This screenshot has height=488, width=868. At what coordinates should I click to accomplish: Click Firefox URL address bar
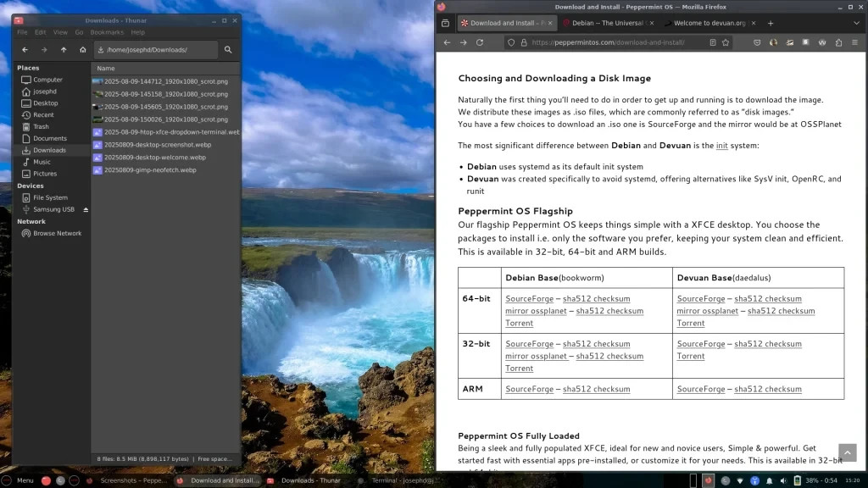click(618, 42)
